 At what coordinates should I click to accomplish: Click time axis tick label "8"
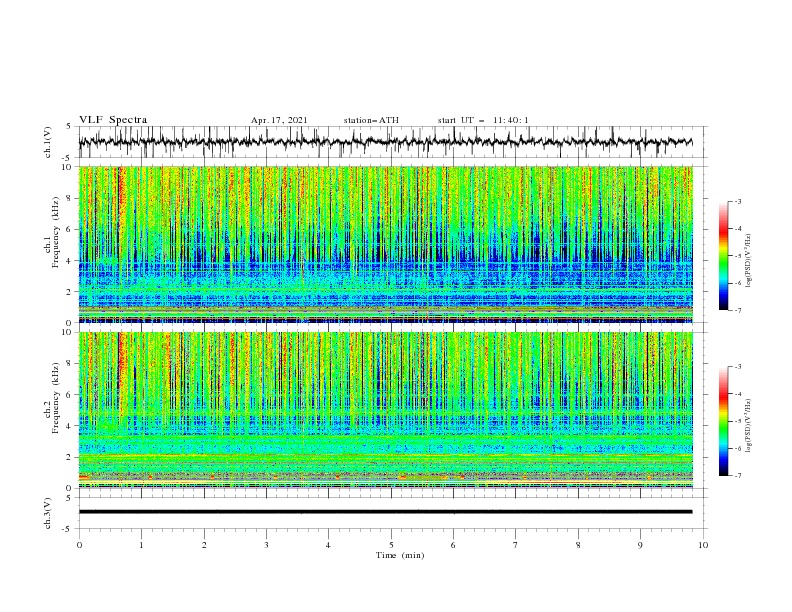point(578,545)
